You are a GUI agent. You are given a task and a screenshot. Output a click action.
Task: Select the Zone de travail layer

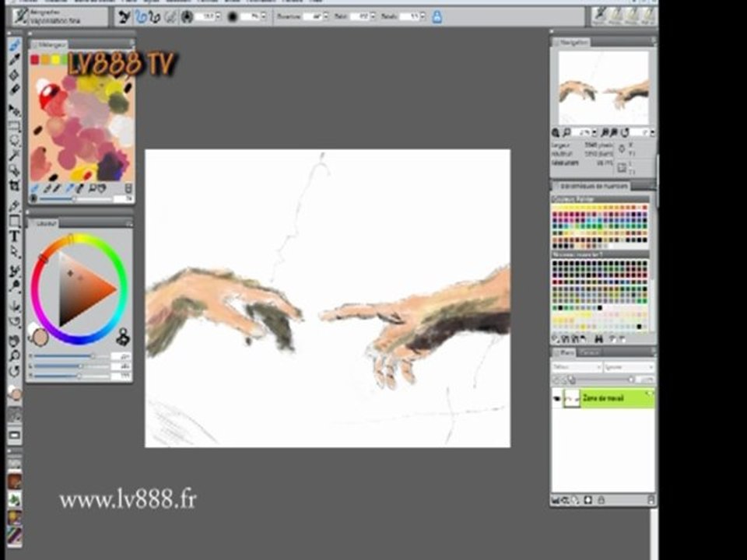[x=603, y=398]
